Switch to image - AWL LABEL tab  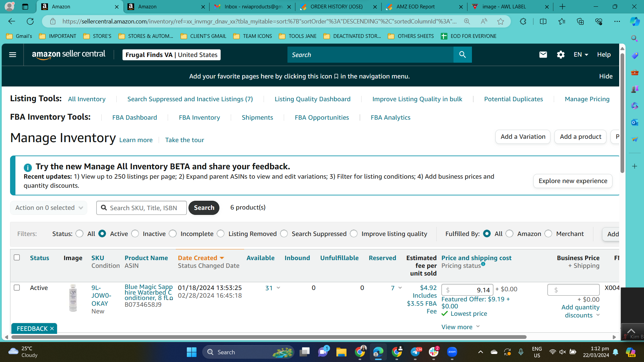tap(510, 7)
